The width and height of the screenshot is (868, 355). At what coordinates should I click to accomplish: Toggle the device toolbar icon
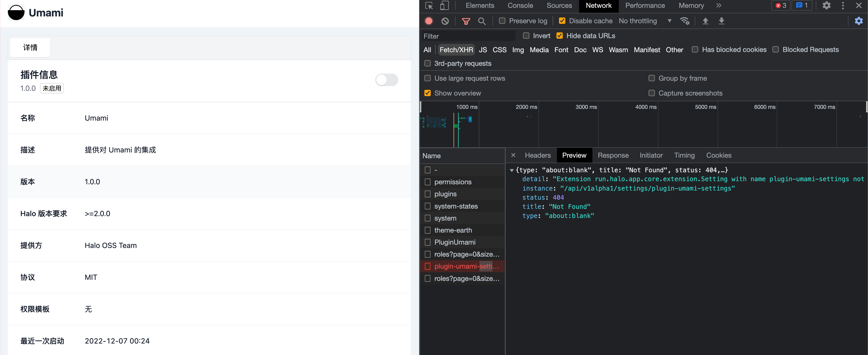(444, 5)
